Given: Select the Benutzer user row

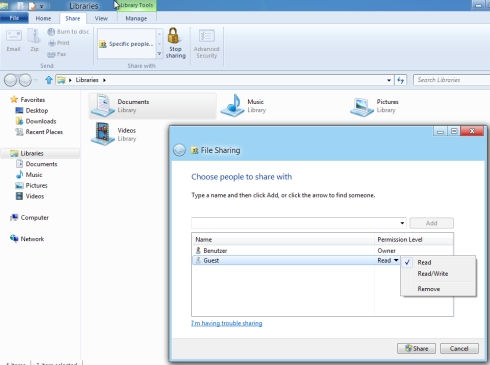Looking at the screenshot, I should (322, 250).
